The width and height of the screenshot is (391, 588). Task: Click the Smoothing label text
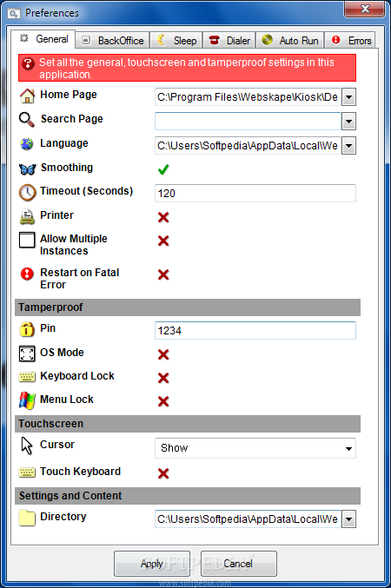coord(67,168)
